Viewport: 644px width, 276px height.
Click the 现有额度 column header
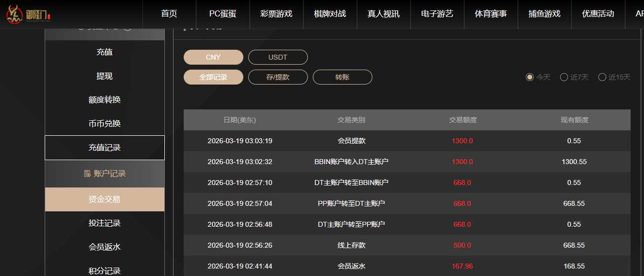click(x=574, y=120)
